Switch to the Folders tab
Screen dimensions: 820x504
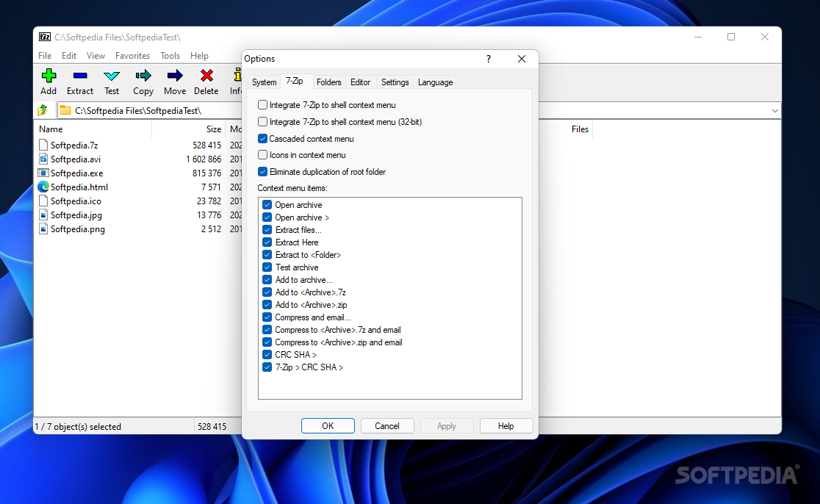coord(328,82)
